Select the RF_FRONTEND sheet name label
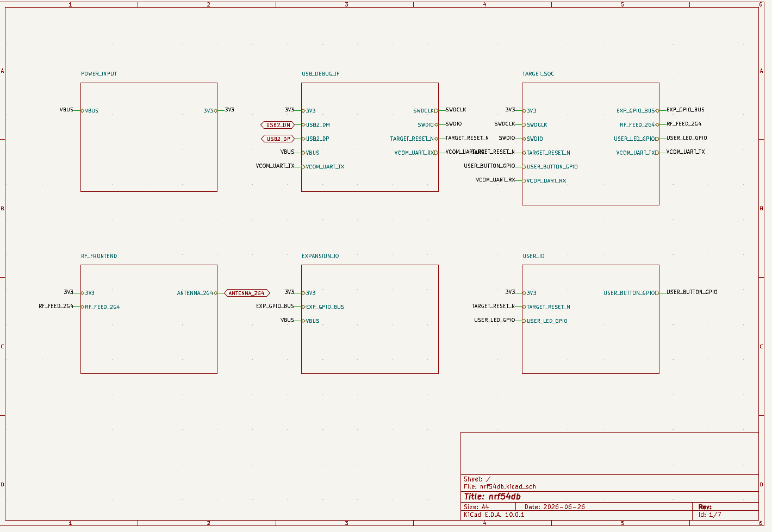 click(99, 256)
